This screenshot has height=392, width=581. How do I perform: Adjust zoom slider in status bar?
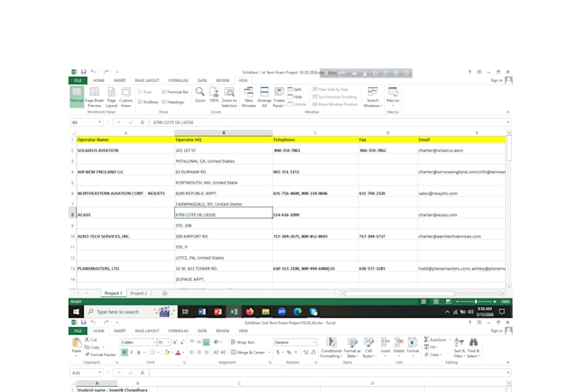(x=476, y=301)
